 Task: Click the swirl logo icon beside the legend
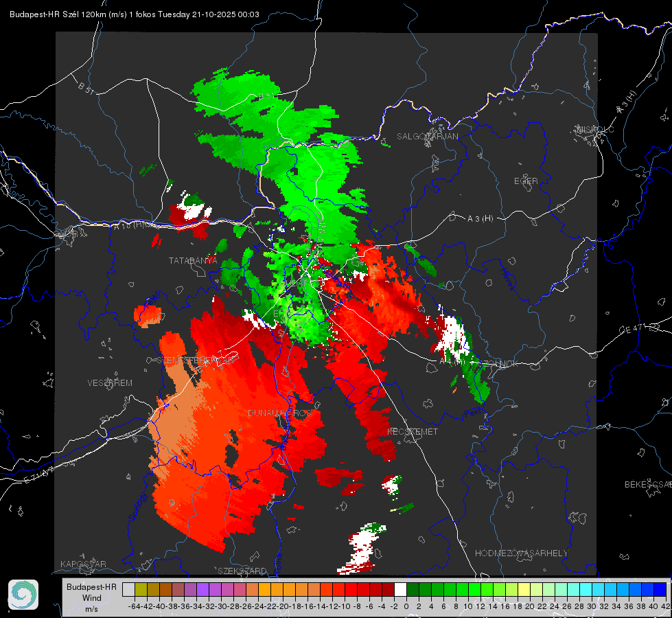[x=23, y=595]
